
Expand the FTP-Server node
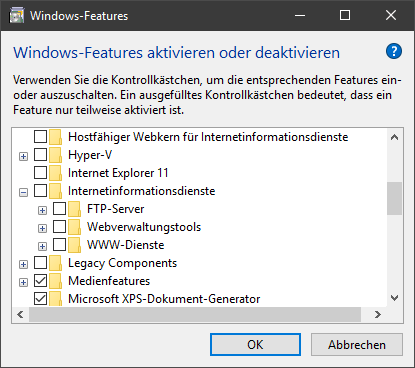click(42, 210)
